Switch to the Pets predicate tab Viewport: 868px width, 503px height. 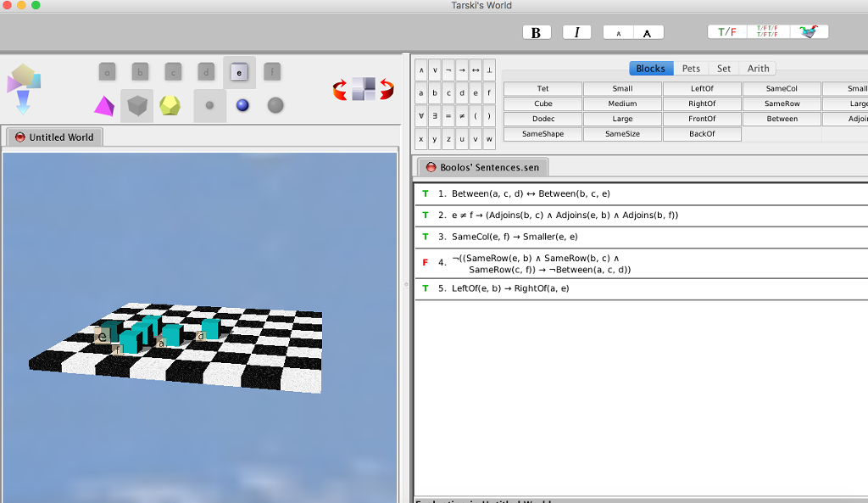pyautogui.click(x=691, y=68)
